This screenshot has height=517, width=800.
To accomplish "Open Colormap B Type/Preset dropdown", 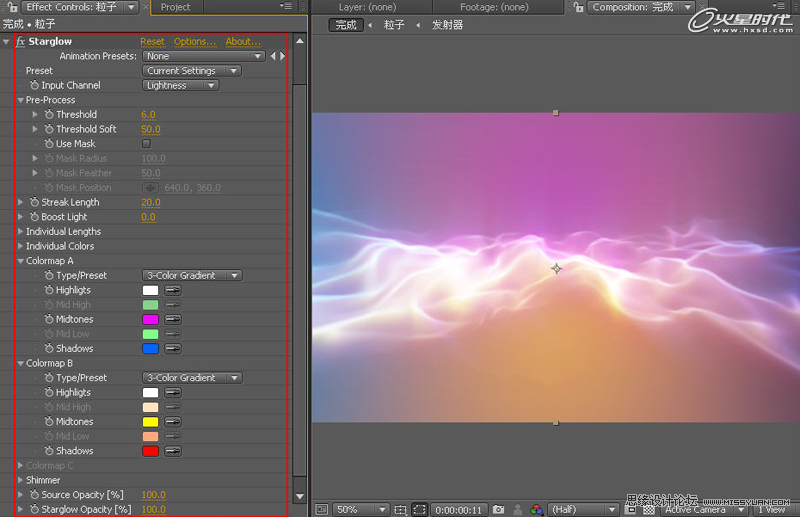I will (192, 378).
